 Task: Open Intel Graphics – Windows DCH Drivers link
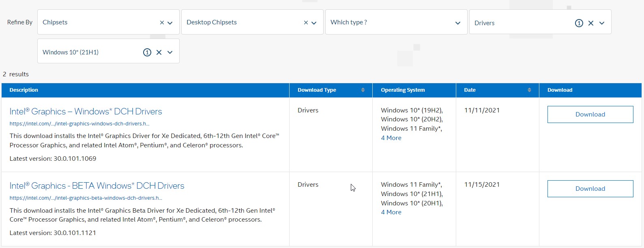(x=86, y=112)
